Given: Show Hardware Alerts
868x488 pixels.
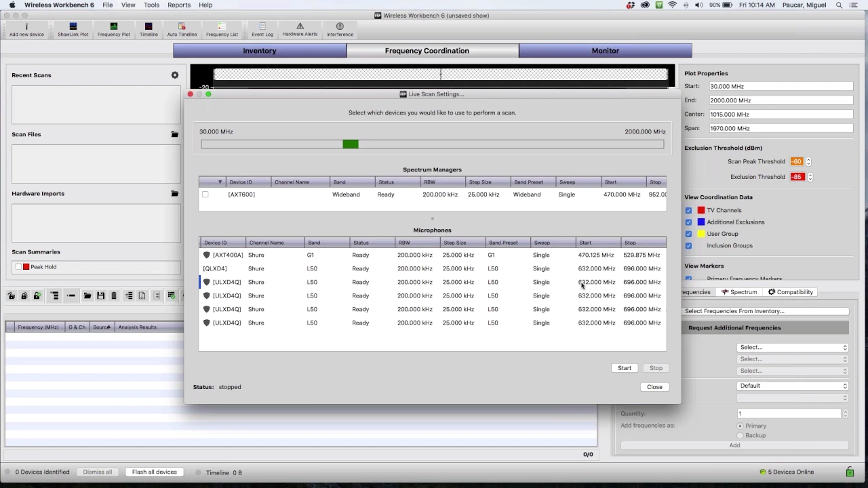Looking at the screenshot, I should (300, 30).
